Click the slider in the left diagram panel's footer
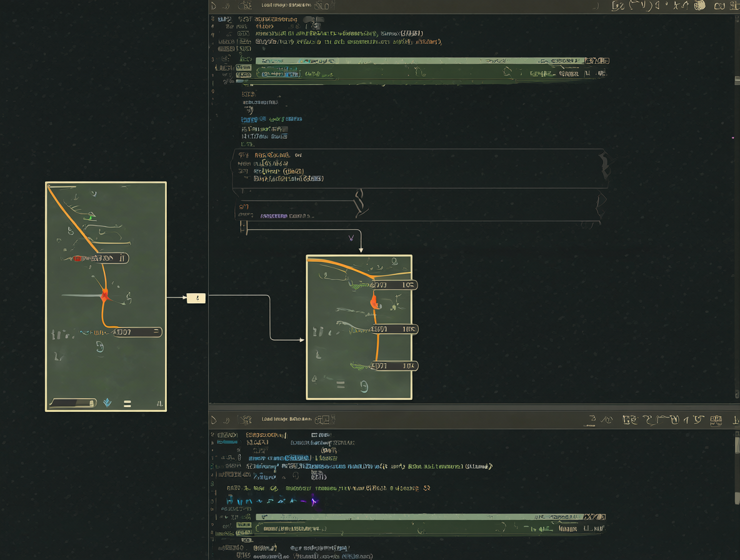Image resolution: width=740 pixels, height=560 pixels. (x=73, y=403)
